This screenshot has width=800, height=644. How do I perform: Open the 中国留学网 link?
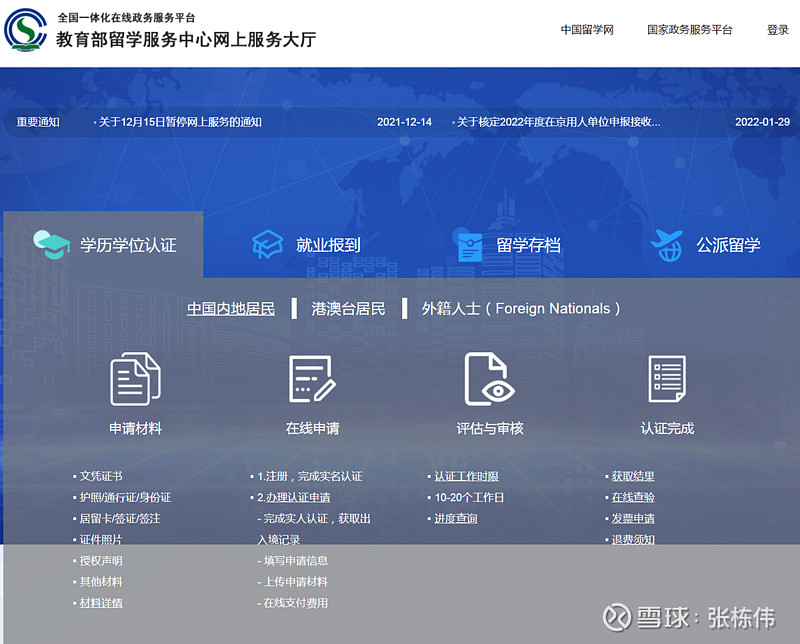(585, 30)
